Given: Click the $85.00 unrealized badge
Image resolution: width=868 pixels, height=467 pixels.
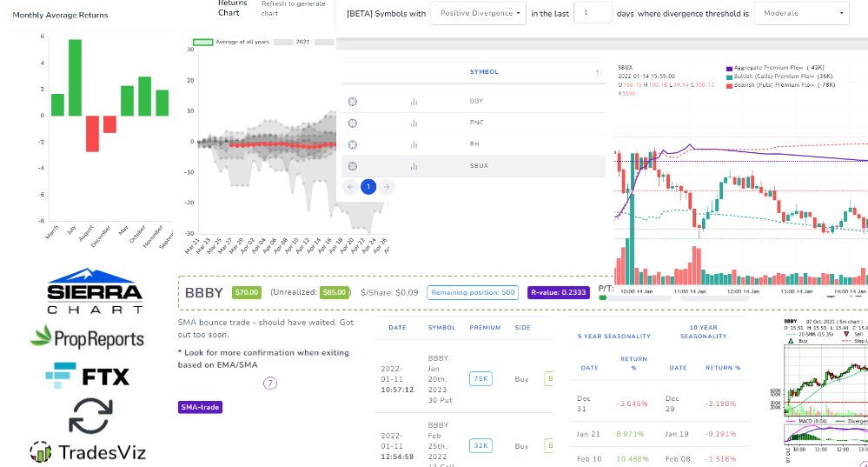Looking at the screenshot, I should (335, 292).
